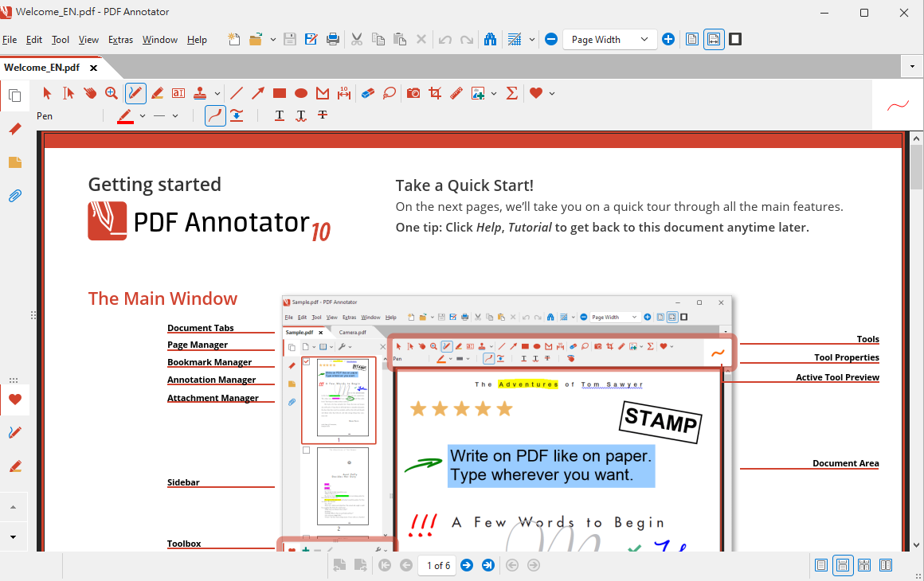This screenshot has width=924, height=581.
Task: Enable underline text markup
Action: pos(280,115)
